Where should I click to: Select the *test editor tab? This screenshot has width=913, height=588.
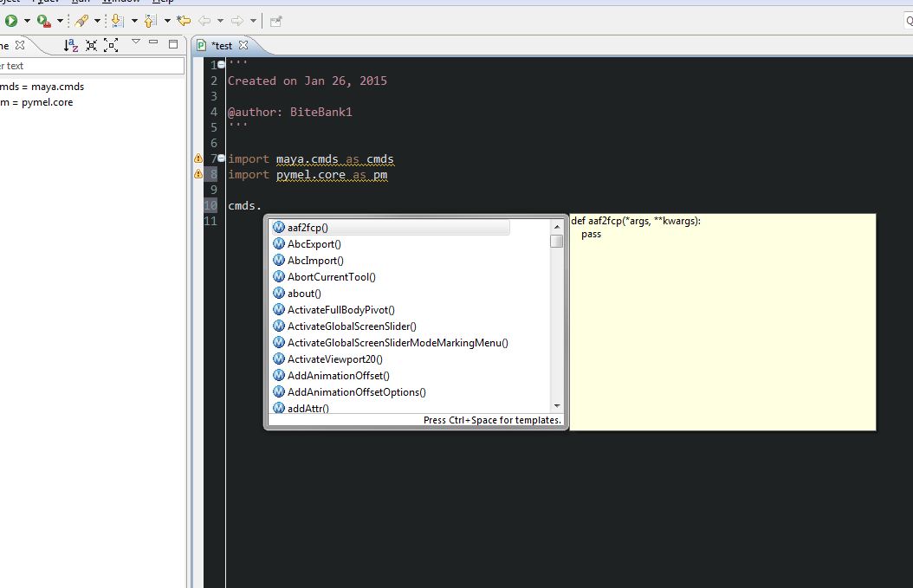point(222,45)
